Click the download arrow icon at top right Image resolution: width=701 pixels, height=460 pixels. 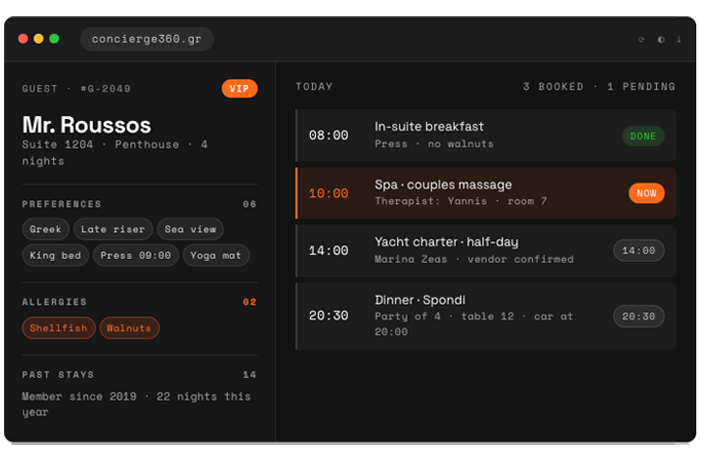click(x=679, y=39)
